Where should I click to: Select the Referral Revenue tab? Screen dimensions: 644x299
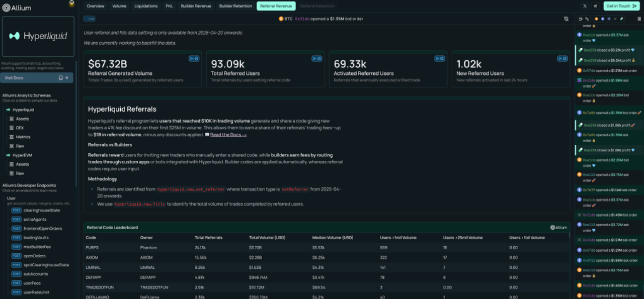click(276, 6)
